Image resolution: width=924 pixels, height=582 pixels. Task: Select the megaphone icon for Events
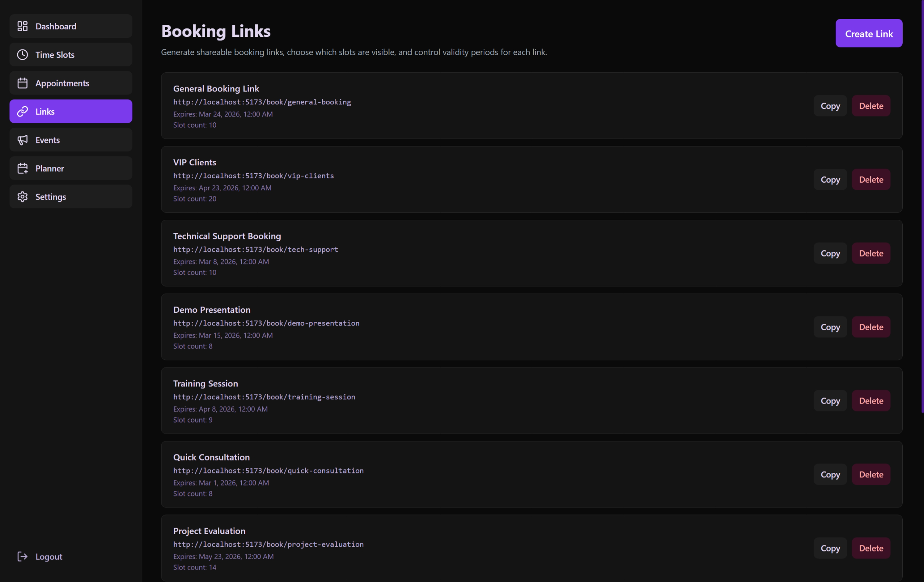(22, 140)
